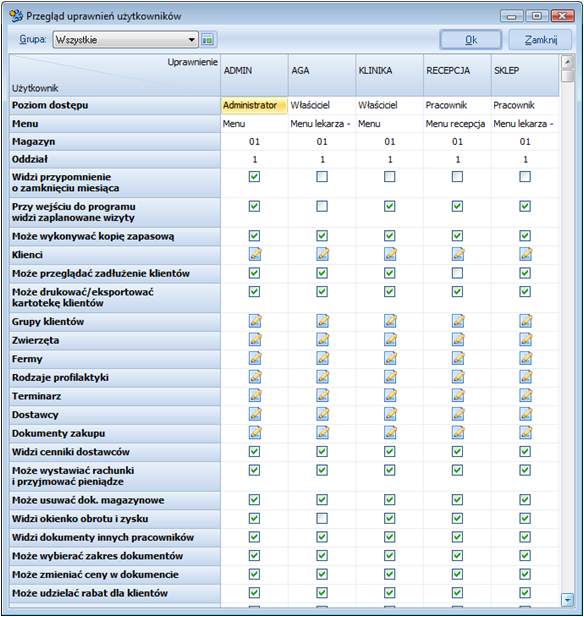This screenshot has width=584, height=617.
Task: Open Grupy klientów editor for SKLEP
Action: coord(525,321)
